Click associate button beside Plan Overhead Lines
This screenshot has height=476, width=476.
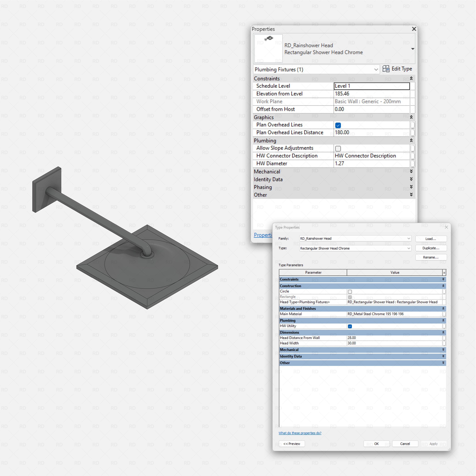click(x=412, y=125)
